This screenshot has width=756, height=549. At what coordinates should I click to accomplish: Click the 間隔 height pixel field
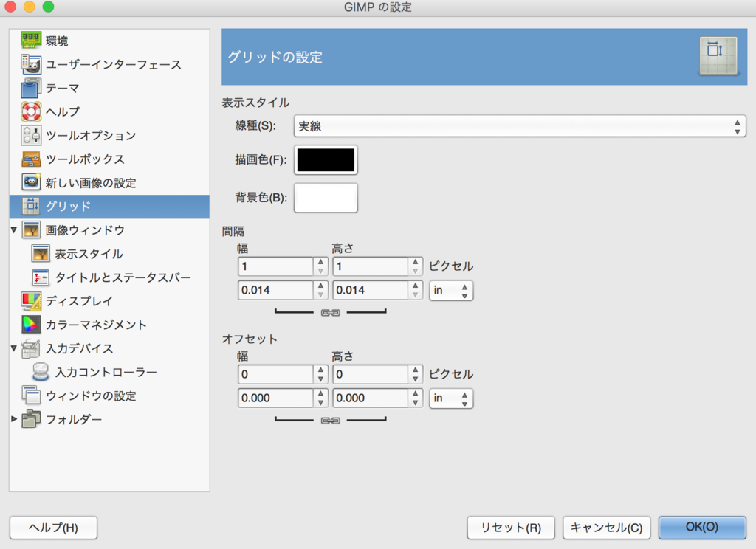tap(371, 266)
